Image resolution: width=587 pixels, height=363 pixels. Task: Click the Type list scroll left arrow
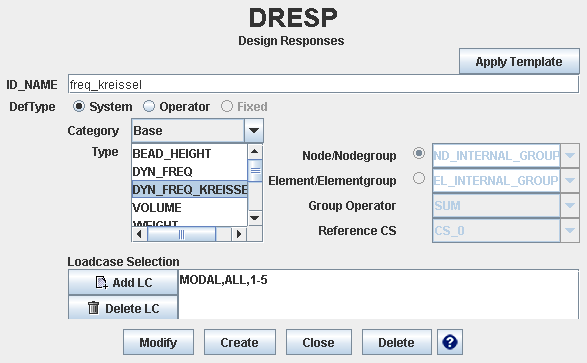(139, 234)
